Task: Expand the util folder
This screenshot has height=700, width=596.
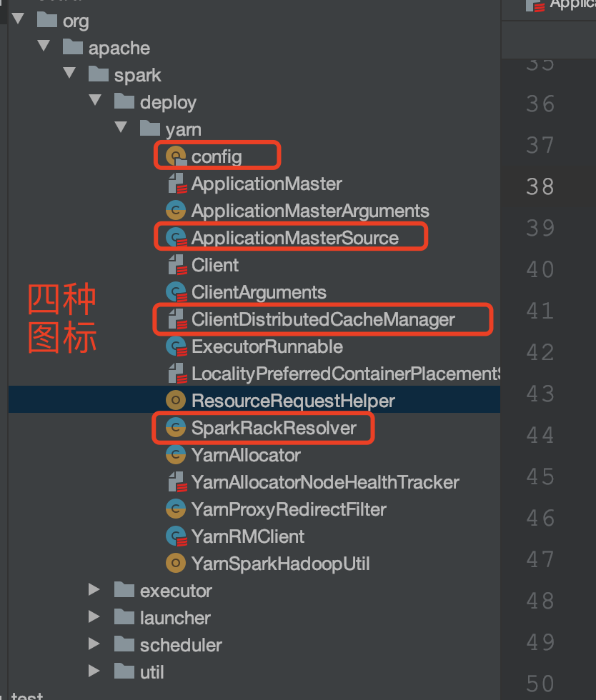Action: tap(94, 671)
